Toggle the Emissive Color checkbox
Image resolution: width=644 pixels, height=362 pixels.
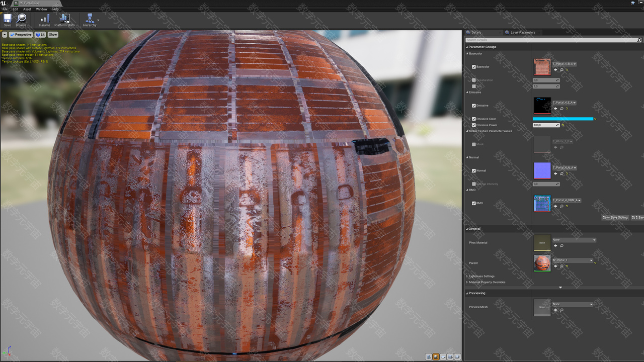tap(474, 119)
